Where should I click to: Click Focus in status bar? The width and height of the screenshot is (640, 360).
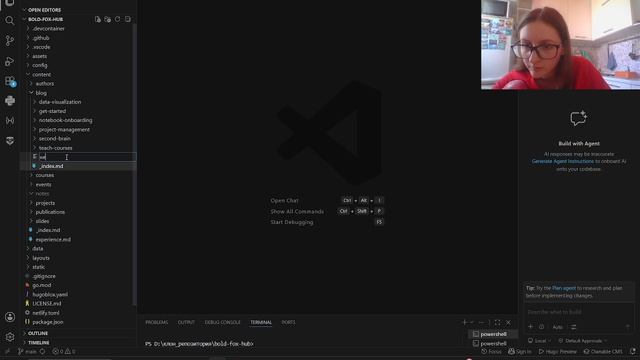491,351
